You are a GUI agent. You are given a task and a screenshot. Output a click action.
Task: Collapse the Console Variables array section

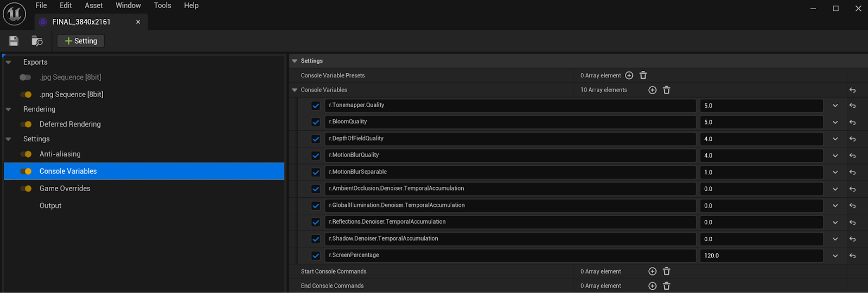[x=295, y=90]
